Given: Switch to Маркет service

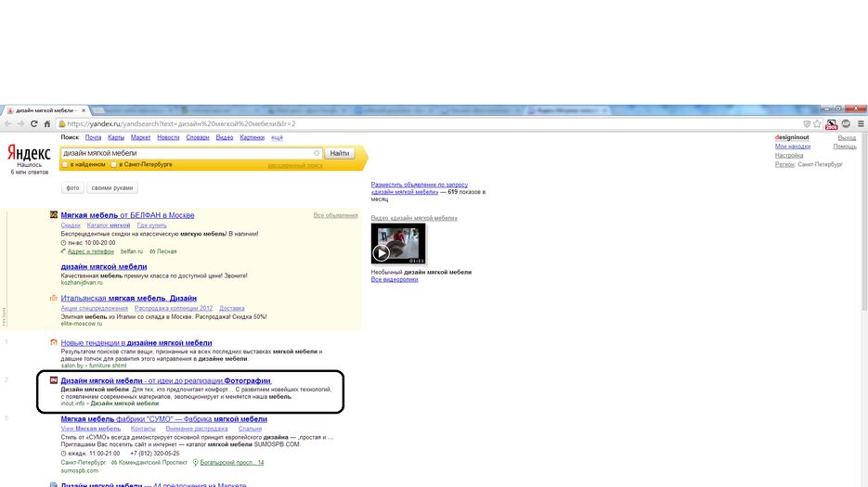Looking at the screenshot, I should pyautogui.click(x=140, y=137).
